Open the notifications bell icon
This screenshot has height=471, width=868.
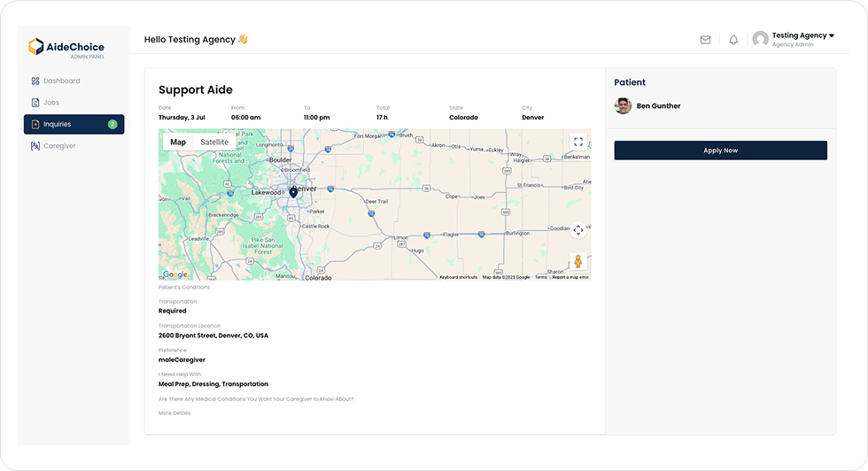click(x=733, y=40)
